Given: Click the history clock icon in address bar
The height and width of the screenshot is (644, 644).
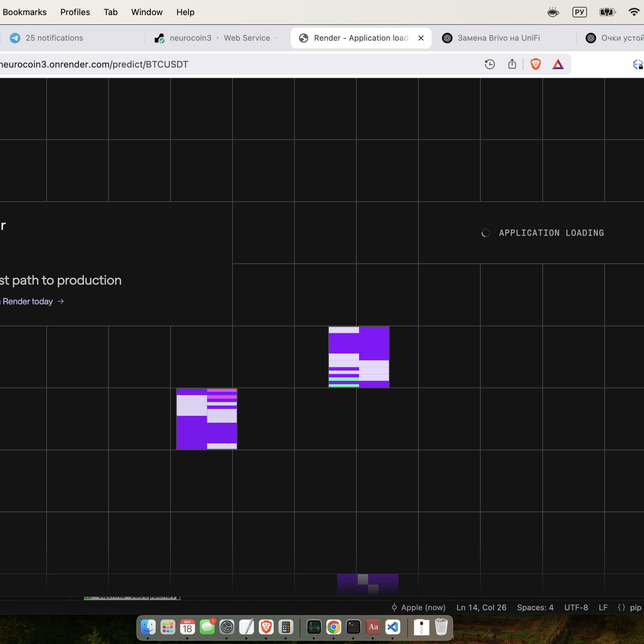Looking at the screenshot, I should 489,64.
